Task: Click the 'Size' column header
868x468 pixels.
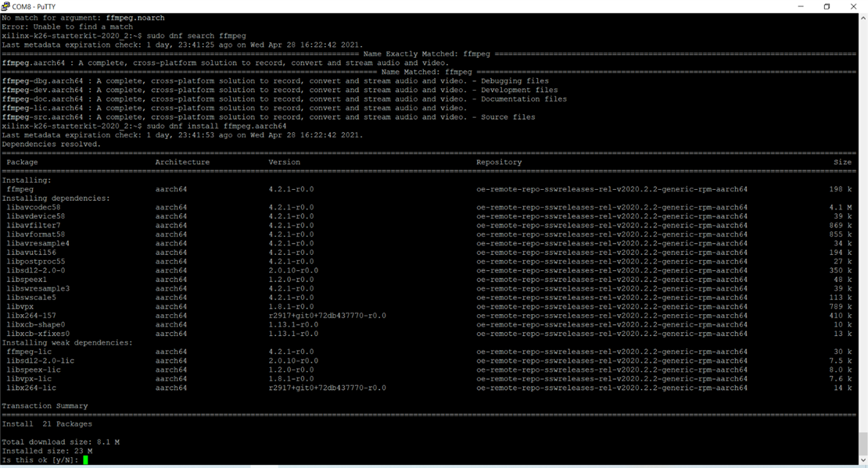Action: [842, 162]
